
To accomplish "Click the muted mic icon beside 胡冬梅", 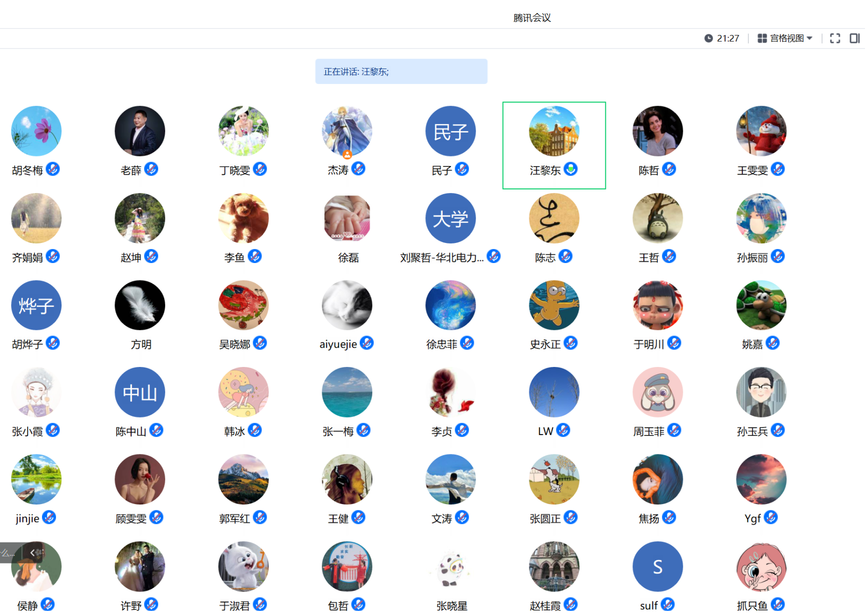I will 53,169.
